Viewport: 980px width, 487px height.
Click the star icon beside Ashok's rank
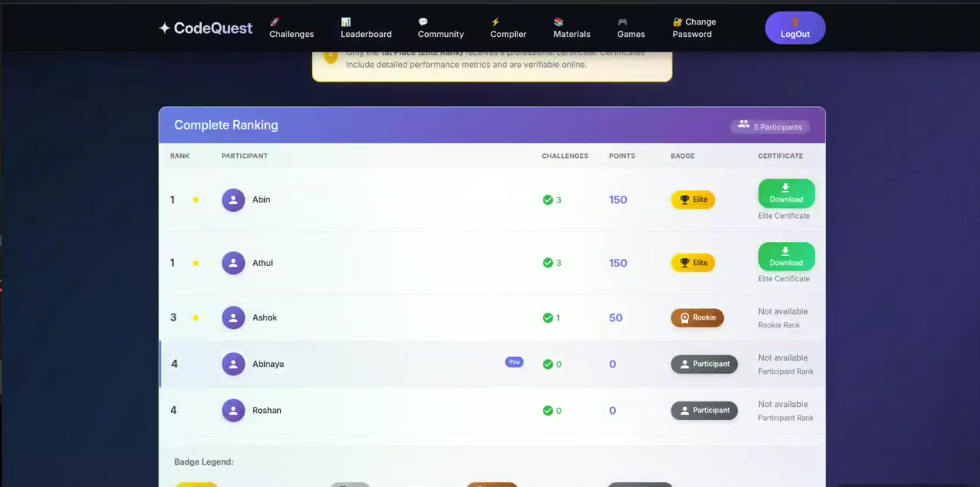195,318
